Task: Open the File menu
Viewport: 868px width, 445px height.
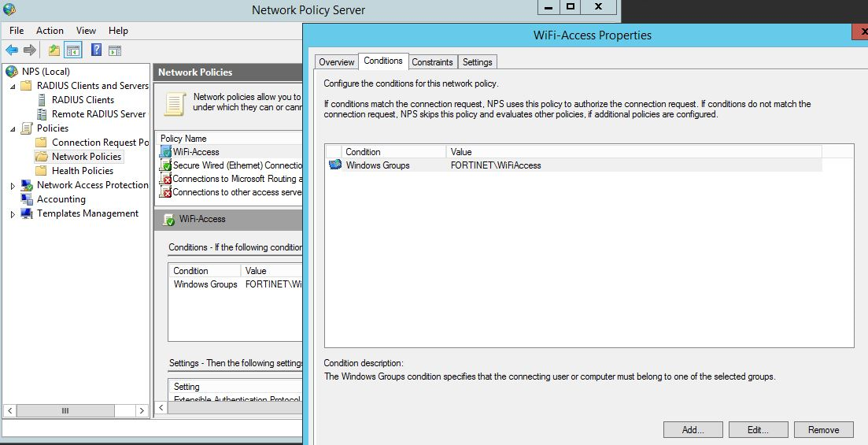Action: pyautogui.click(x=17, y=31)
